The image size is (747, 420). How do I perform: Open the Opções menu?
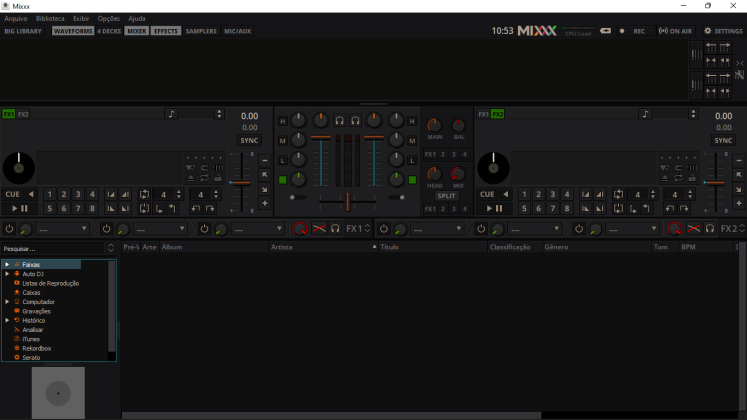(x=109, y=19)
